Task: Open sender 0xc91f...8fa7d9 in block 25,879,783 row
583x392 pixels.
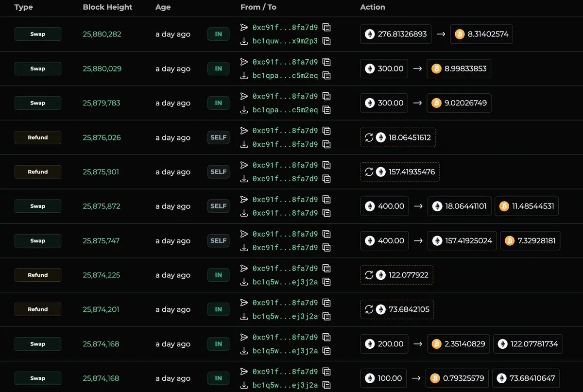Action: 285,96
